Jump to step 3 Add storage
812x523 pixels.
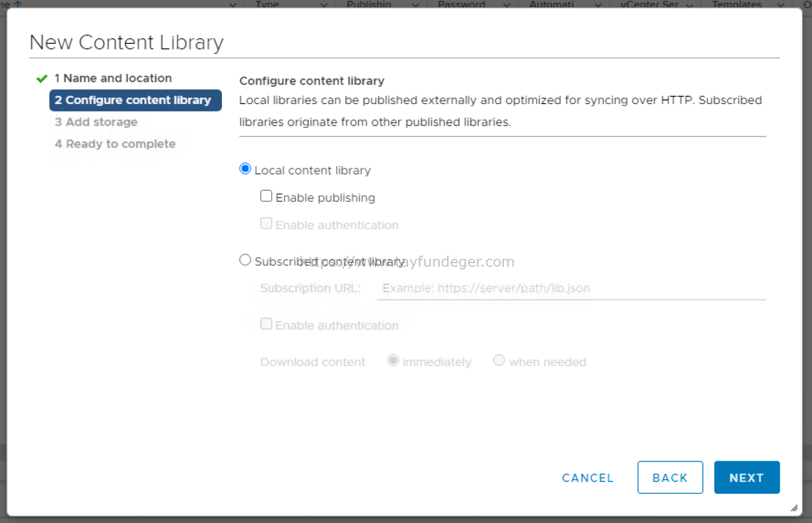coord(96,122)
